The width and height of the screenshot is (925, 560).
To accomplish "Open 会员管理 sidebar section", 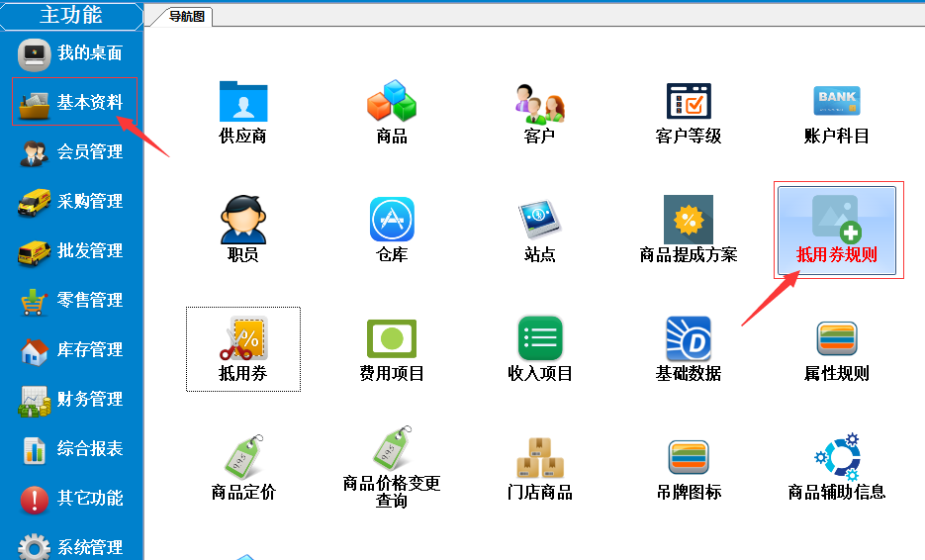I will pos(71,152).
